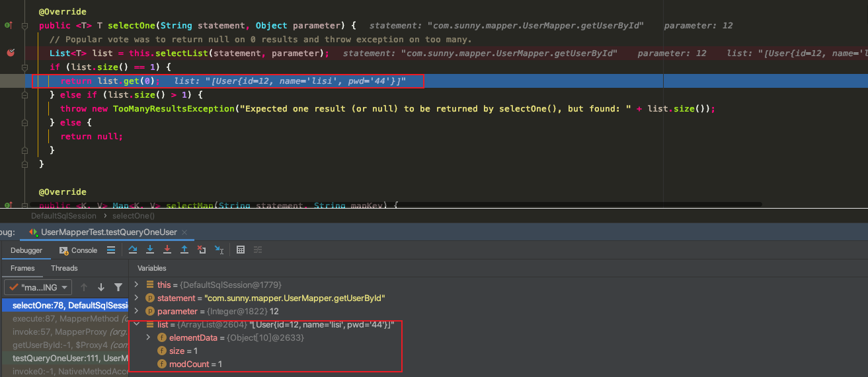The image size is (868, 377).
Task: Click the debug session run icon
Action: [34, 232]
